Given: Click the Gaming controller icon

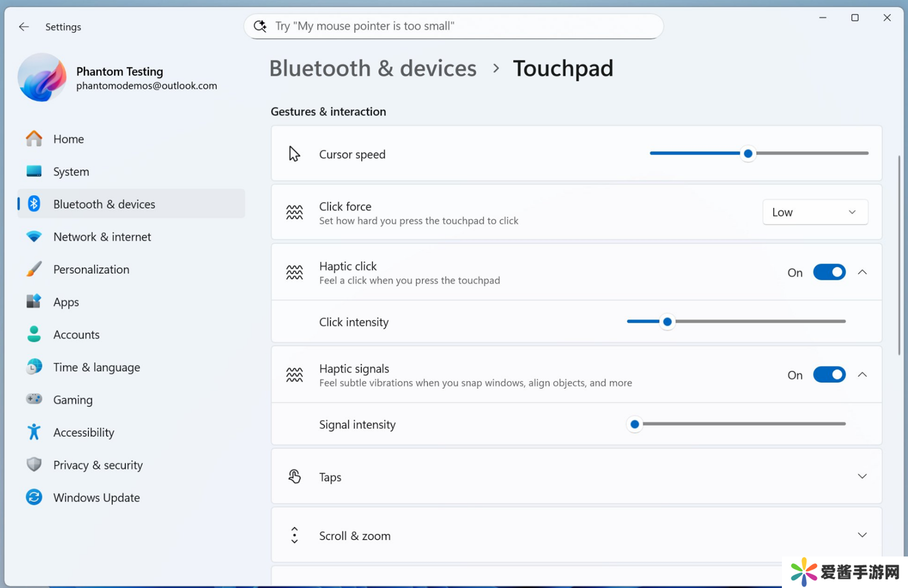Looking at the screenshot, I should point(34,399).
